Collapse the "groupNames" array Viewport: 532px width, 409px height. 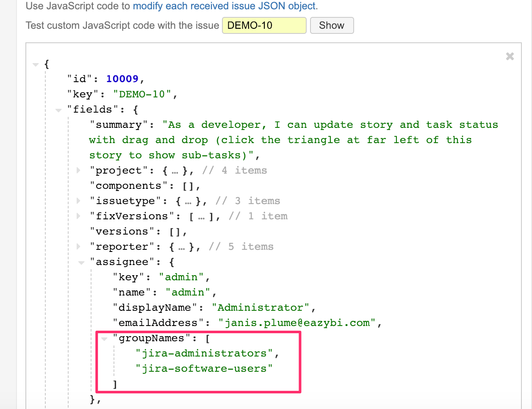(104, 339)
